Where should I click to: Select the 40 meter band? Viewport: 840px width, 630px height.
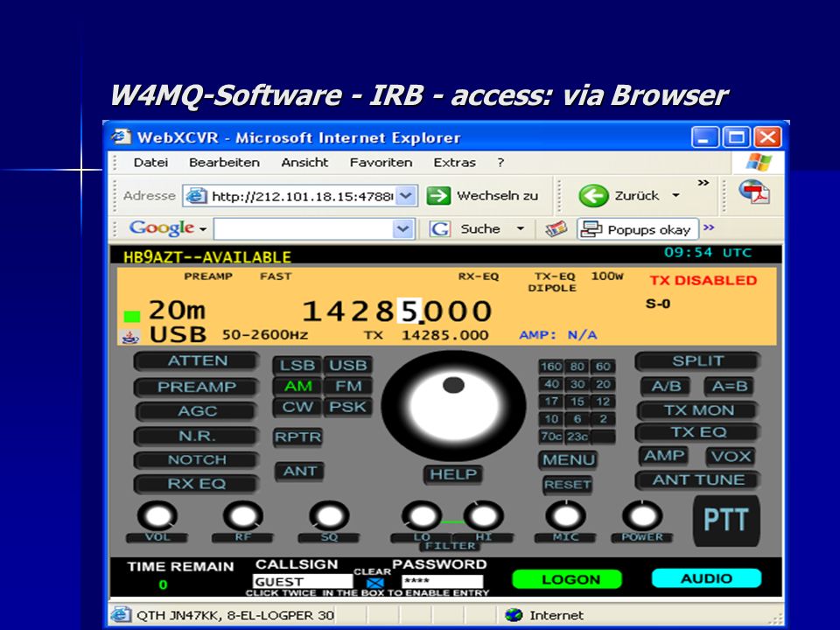[550, 384]
